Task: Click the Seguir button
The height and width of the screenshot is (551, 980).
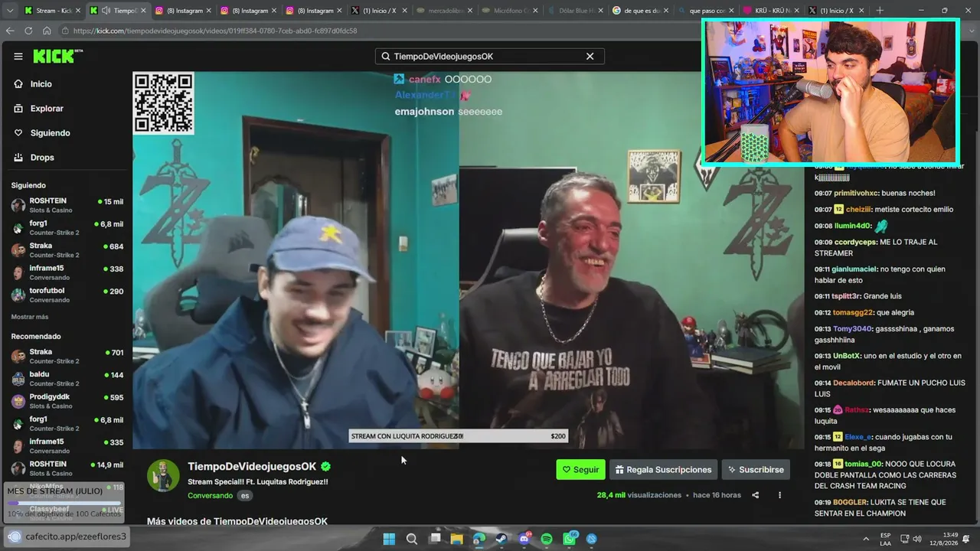Action: tap(580, 470)
